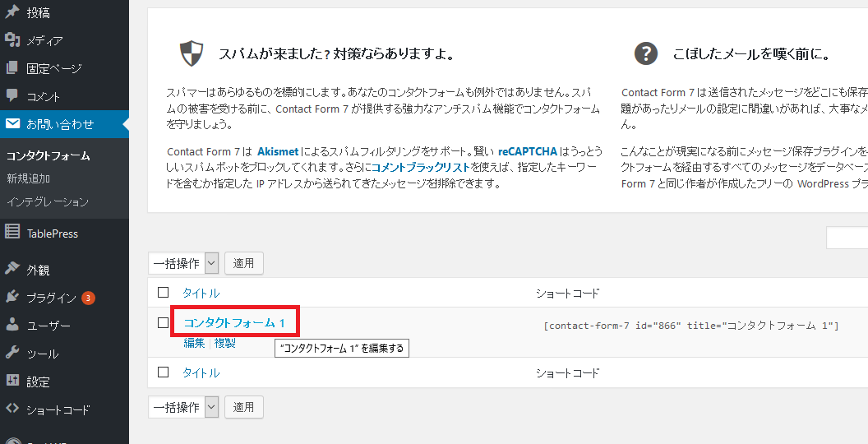Toggle the select-all checkbox in table footer
Viewport: 868px width, 444px height.
(x=163, y=372)
